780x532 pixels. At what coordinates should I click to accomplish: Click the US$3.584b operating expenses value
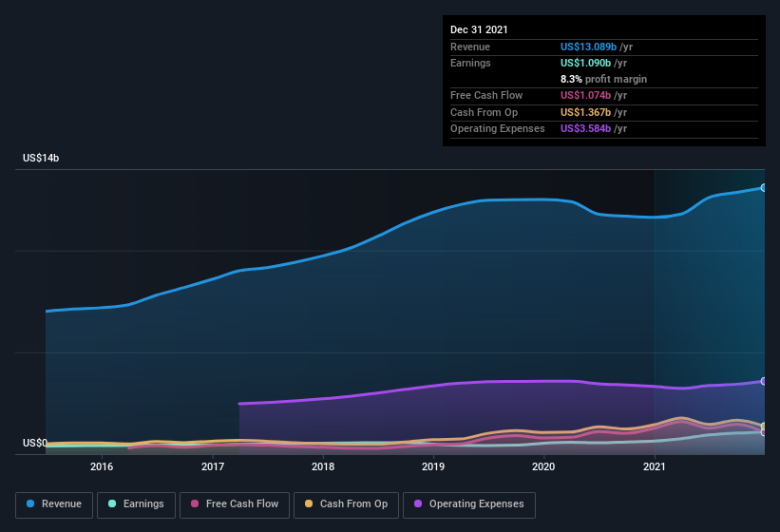pyautogui.click(x=585, y=129)
